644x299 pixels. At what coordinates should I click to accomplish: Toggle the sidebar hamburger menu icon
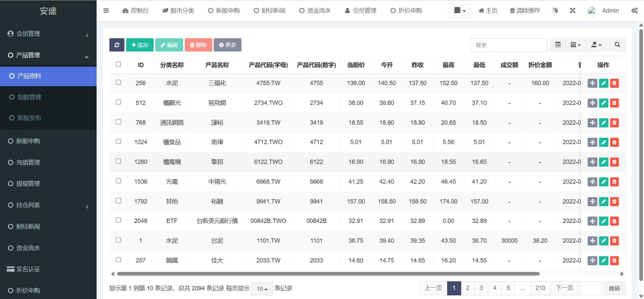point(106,11)
